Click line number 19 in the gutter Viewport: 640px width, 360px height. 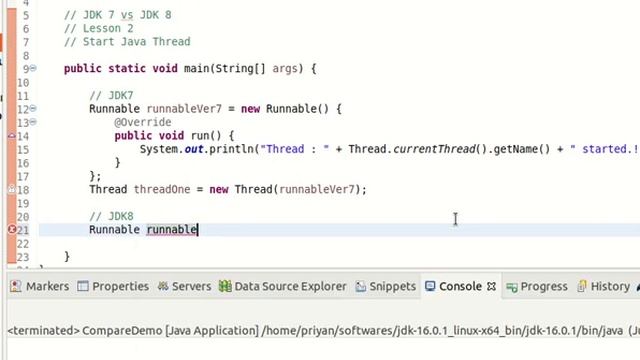[23, 203]
